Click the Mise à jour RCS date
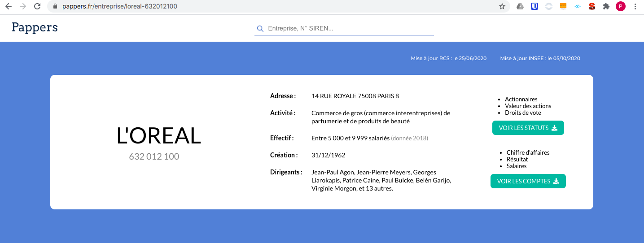Image resolution: width=644 pixels, height=243 pixels. point(449,58)
